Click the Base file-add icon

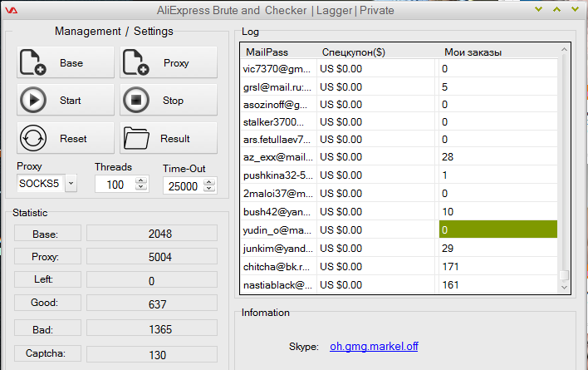coord(32,63)
